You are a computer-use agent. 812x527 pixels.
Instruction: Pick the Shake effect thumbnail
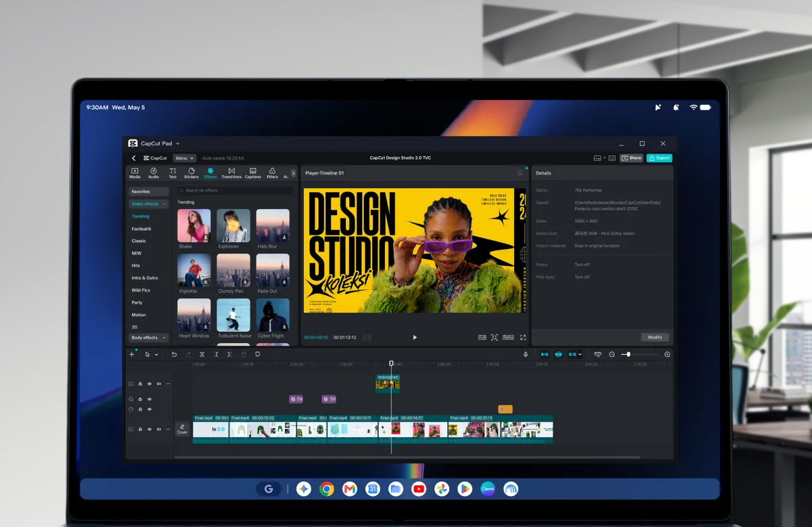click(194, 225)
